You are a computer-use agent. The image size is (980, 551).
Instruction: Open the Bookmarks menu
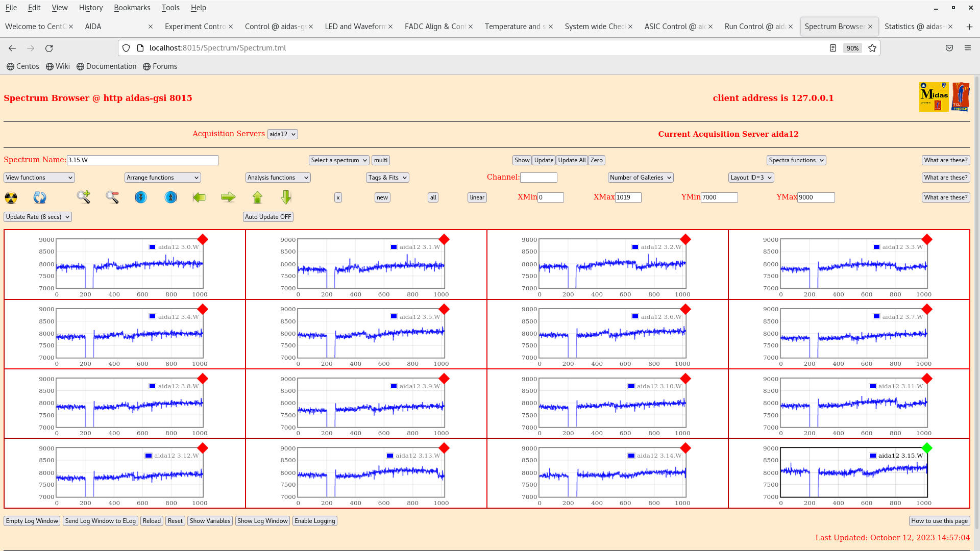coord(132,8)
